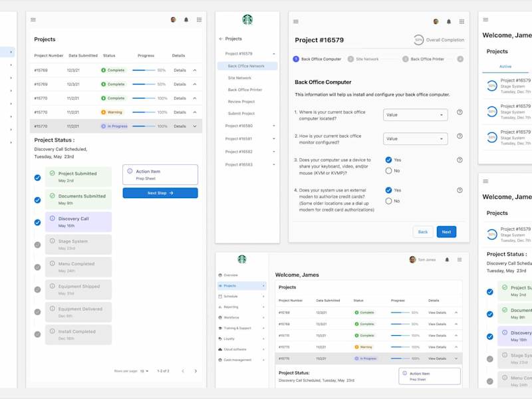The width and height of the screenshot is (532, 399).
Task: Click info icon in Action Item card, Projects list screen
Action: 130,171
